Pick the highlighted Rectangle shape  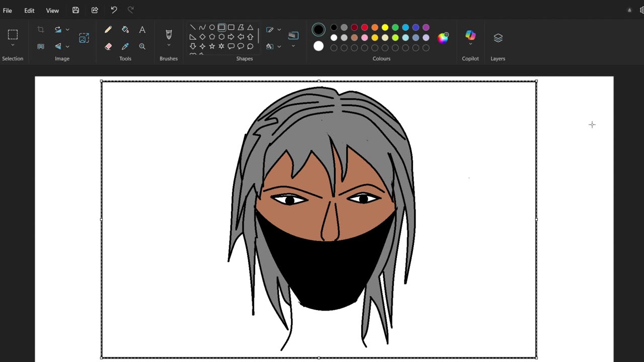pos(221,28)
